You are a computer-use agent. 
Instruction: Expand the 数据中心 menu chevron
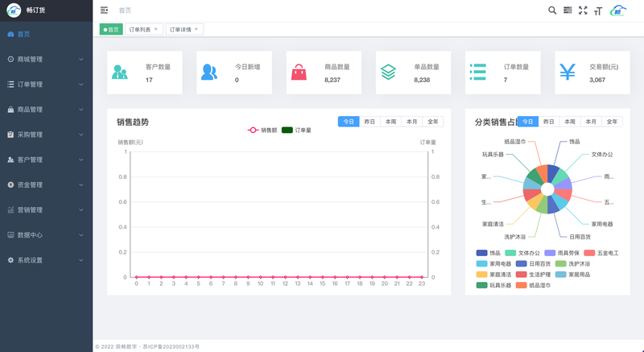point(81,235)
